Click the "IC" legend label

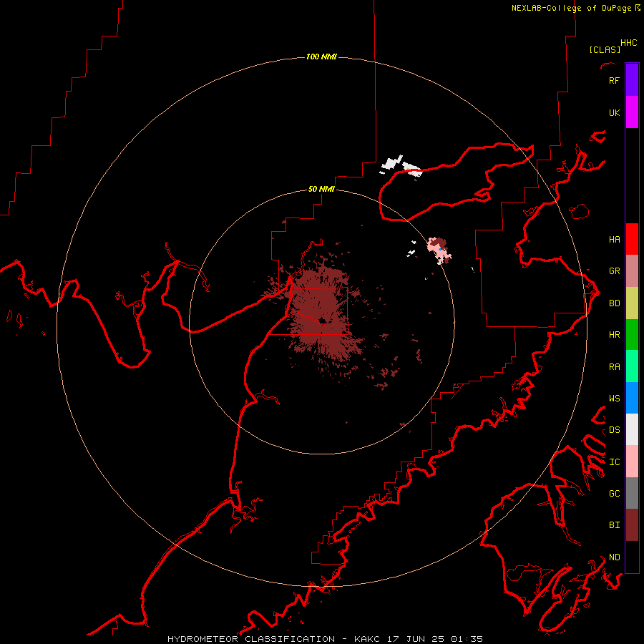[614, 462]
